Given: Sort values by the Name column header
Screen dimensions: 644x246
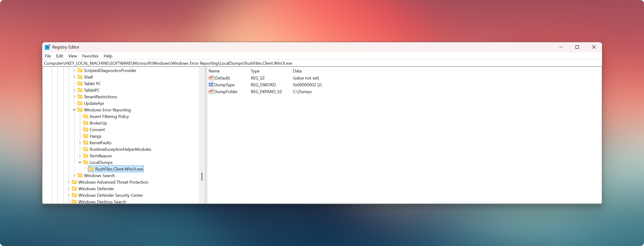Looking at the screenshot, I should (x=228, y=71).
